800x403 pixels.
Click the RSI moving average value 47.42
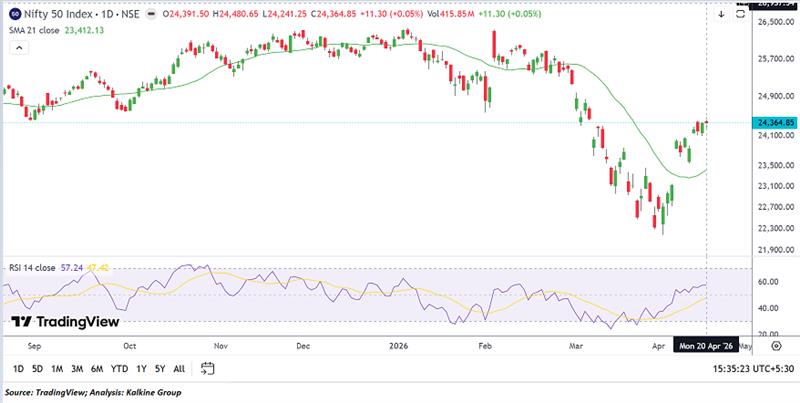tap(98, 268)
